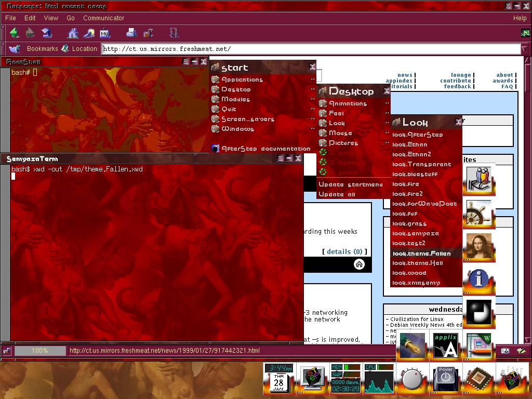Open the Security lock toolbar icon
The width and height of the screenshot is (532, 399).
148,33
